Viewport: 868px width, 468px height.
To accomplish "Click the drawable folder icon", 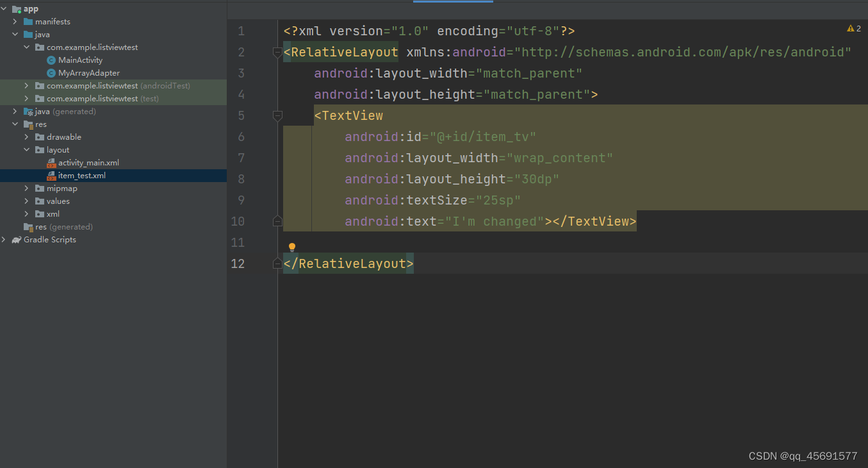I will tap(40, 137).
